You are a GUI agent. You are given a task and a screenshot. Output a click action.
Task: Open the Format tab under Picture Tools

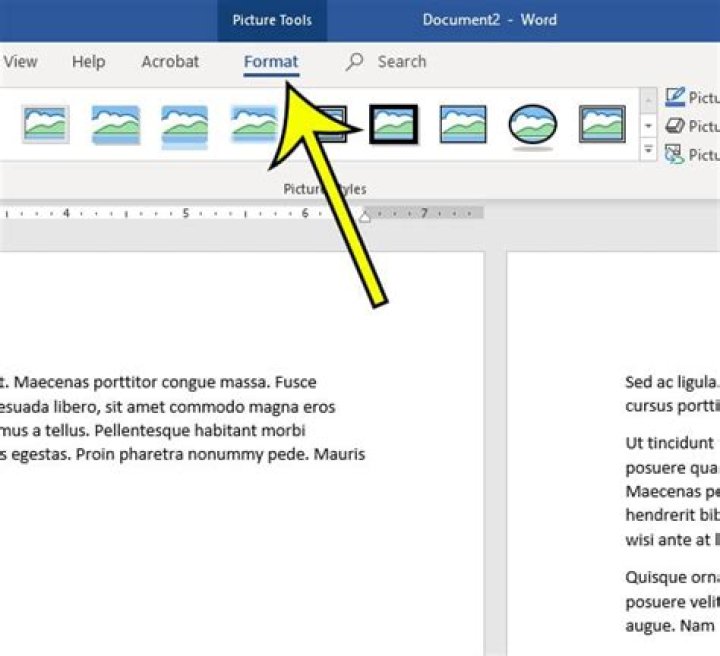pos(271,62)
